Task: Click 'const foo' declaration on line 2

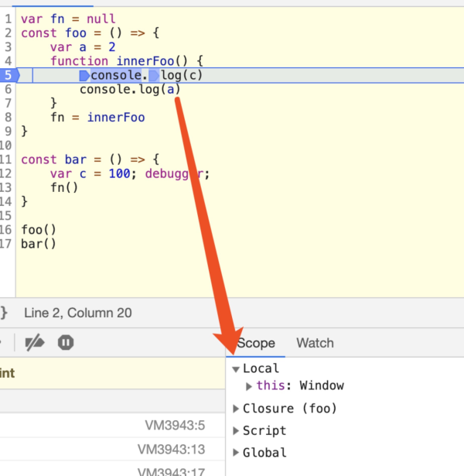Action: pyautogui.click(x=53, y=33)
